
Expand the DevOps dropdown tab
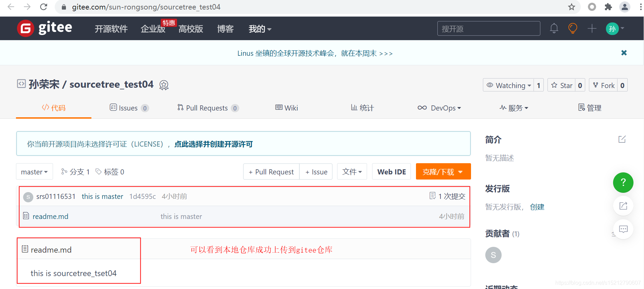pyautogui.click(x=439, y=108)
